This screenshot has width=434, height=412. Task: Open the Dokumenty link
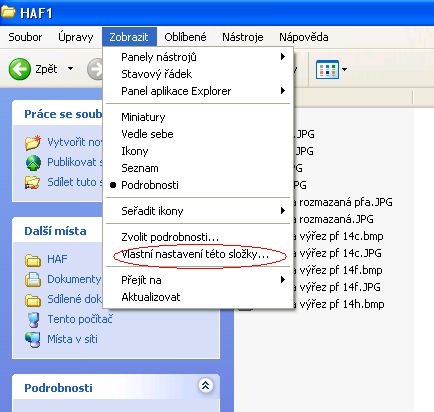click(74, 279)
